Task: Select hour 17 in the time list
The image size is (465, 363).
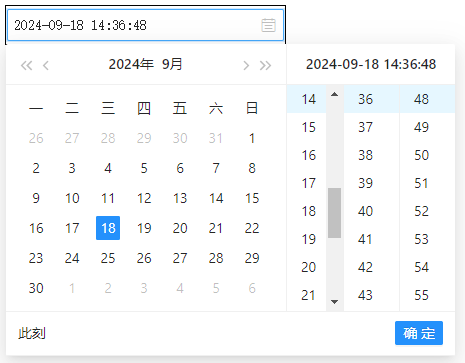Action: [308, 183]
